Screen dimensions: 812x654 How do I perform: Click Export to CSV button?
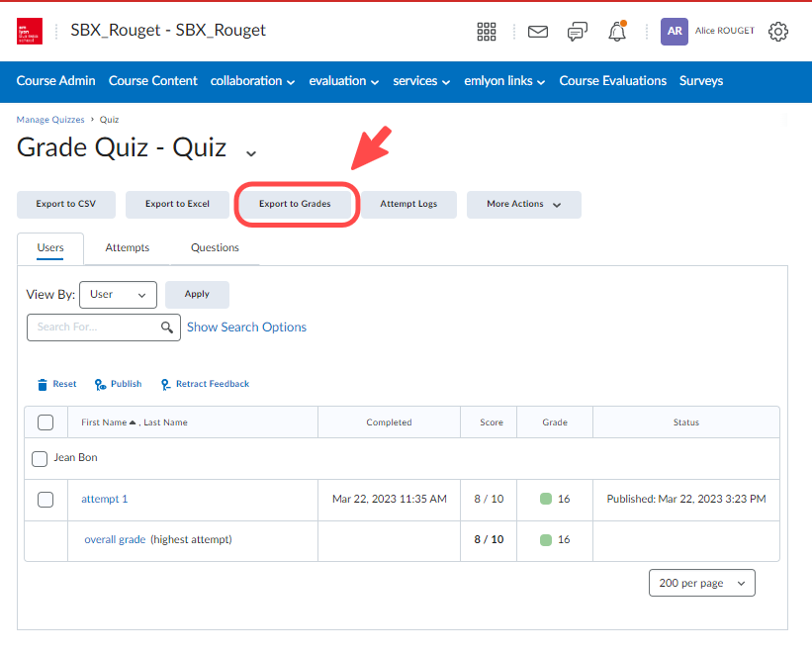[65, 204]
